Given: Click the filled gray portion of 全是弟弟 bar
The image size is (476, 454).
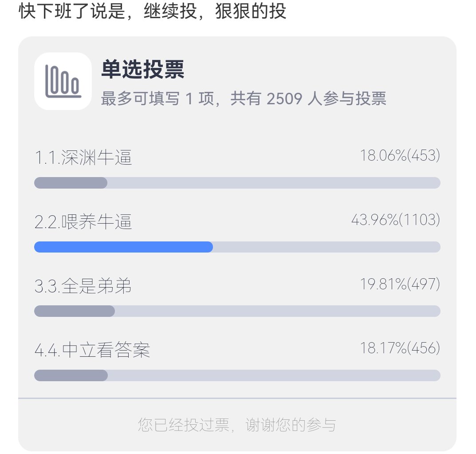Looking at the screenshot, I should (x=74, y=311).
